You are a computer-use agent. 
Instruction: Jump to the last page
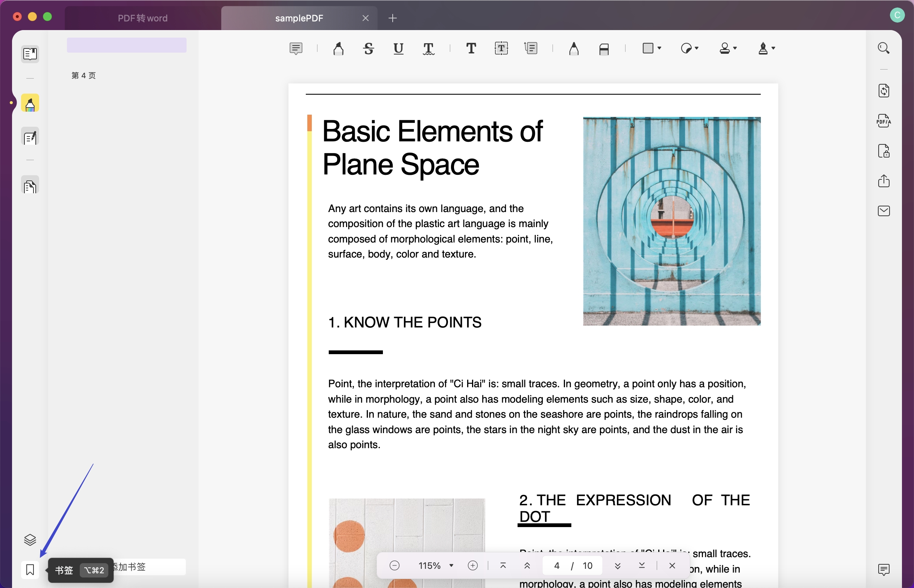[642, 565]
